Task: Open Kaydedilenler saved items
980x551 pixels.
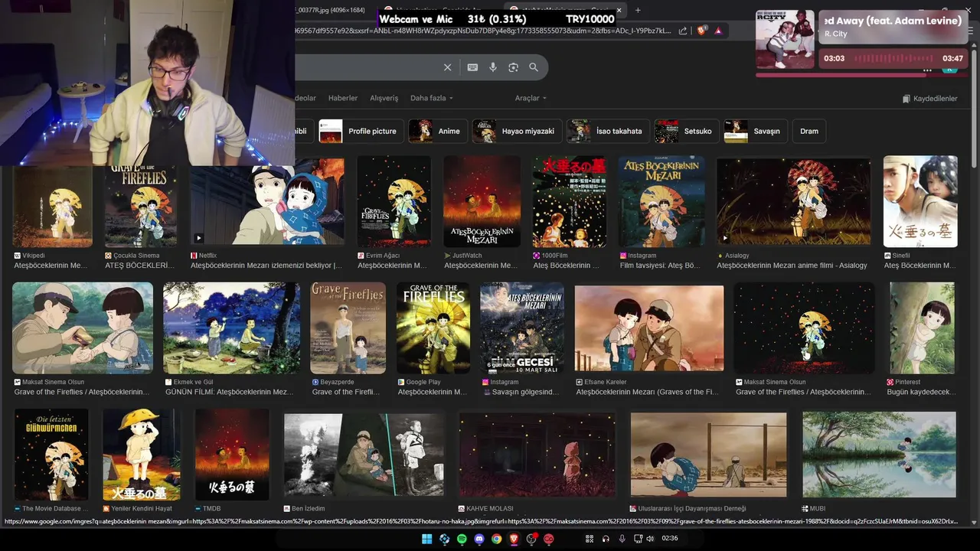Action: point(929,99)
